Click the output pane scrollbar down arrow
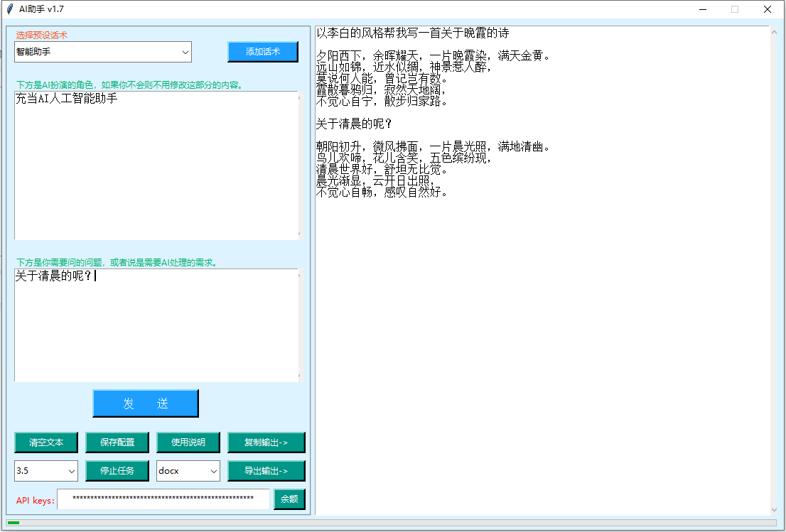786x532 pixels. click(x=774, y=510)
